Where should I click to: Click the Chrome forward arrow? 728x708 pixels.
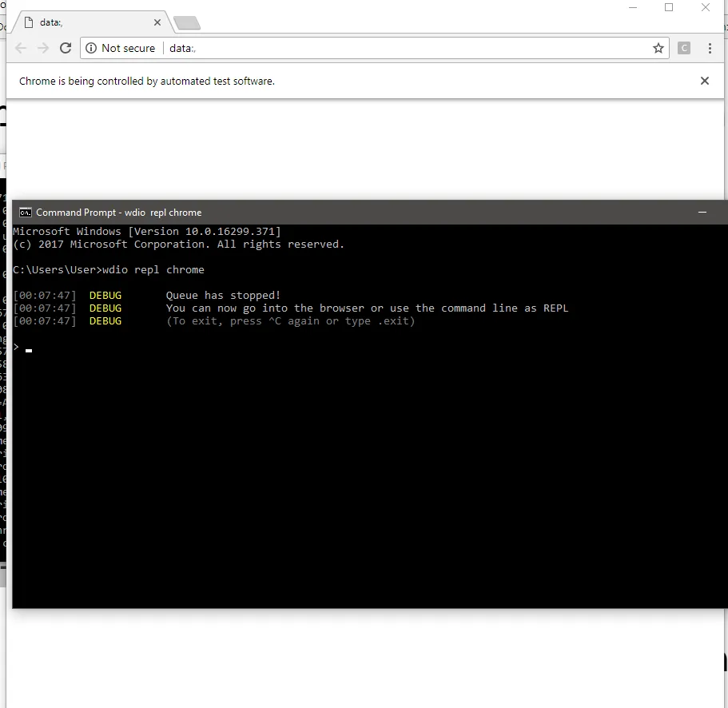[x=43, y=48]
